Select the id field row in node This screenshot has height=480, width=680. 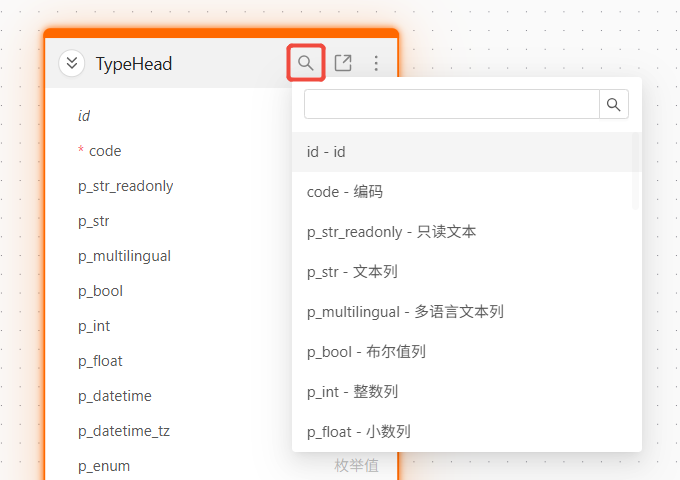(x=84, y=116)
